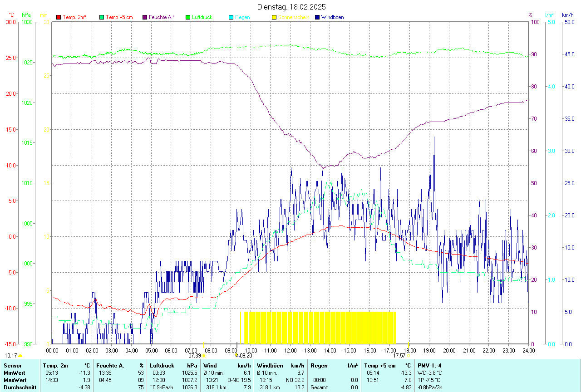The image size is (581, 392).
Task: Click the wind value O-NO 19.5
Action: coord(239,380)
